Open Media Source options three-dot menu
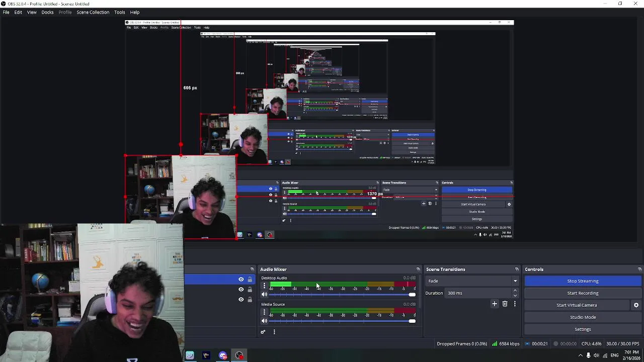 click(x=264, y=312)
